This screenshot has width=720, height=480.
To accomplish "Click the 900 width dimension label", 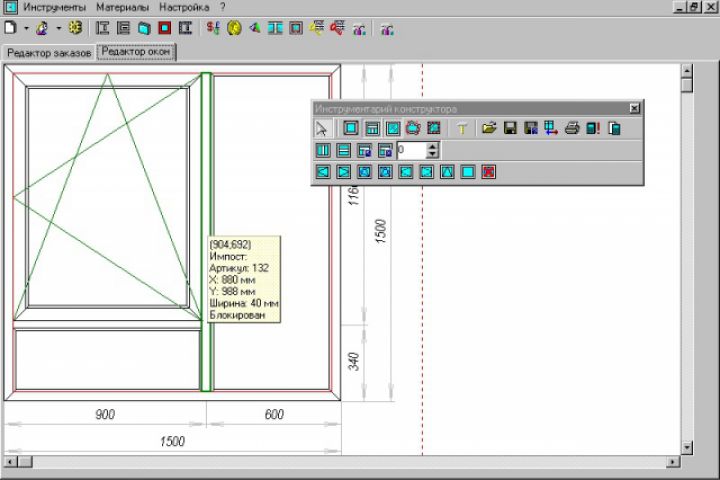I will click(x=105, y=414).
